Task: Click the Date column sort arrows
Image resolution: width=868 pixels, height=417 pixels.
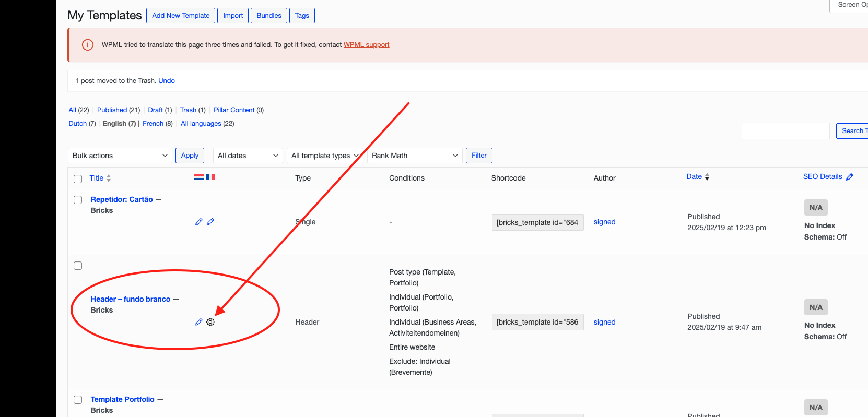Action: coord(707,177)
